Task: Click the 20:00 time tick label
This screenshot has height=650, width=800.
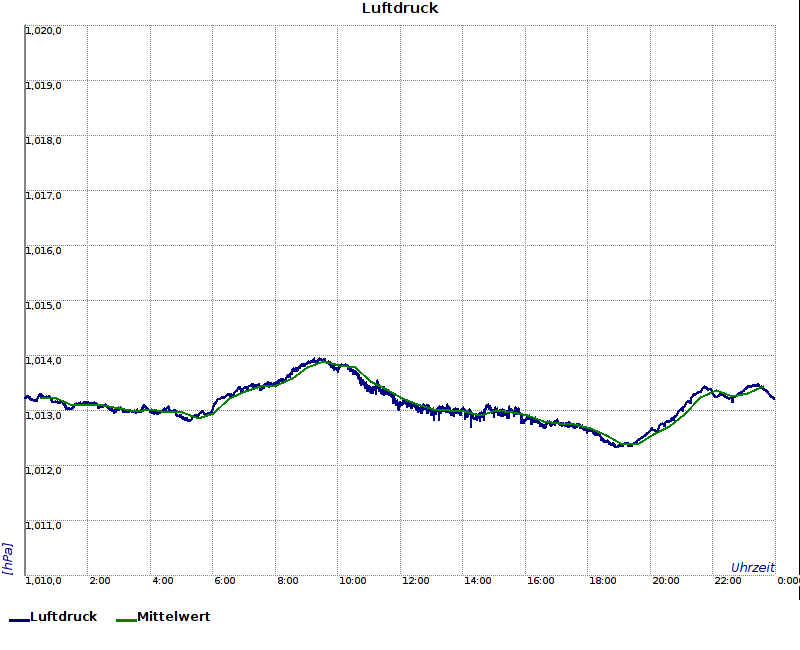Action: (666, 581)
